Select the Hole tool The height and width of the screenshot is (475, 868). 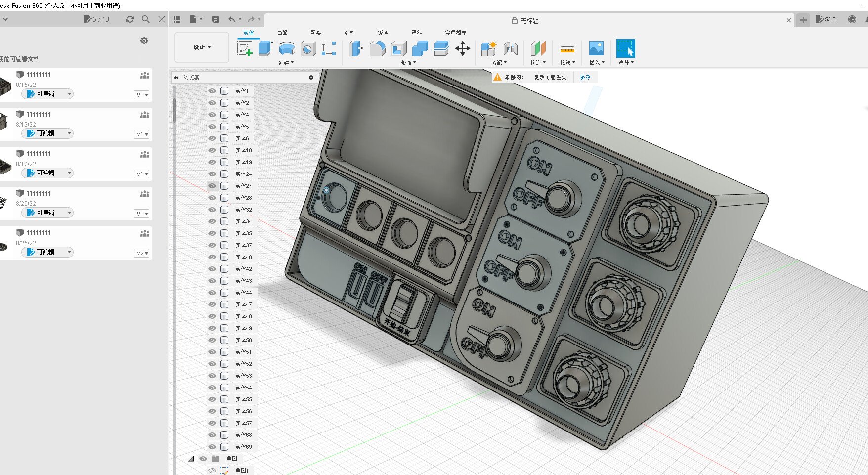point(308,48)
